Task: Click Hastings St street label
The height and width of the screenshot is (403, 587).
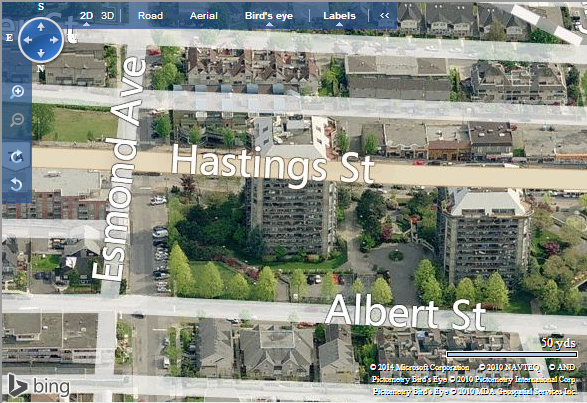Action: pos(273,165)
